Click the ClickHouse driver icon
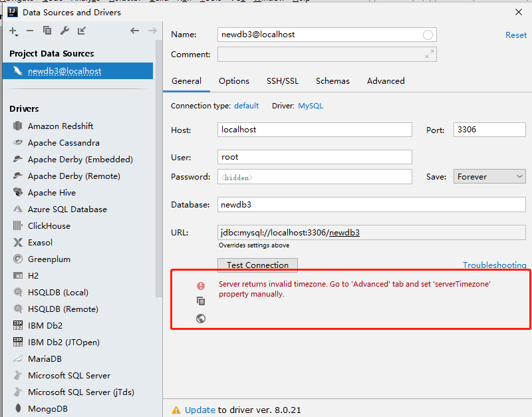 point(18,225)
